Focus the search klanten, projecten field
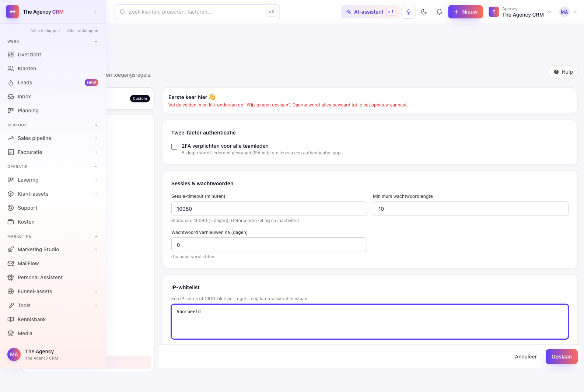Image resolution: width=584 pixels, height=392 pixels. (x=197, y=12)
